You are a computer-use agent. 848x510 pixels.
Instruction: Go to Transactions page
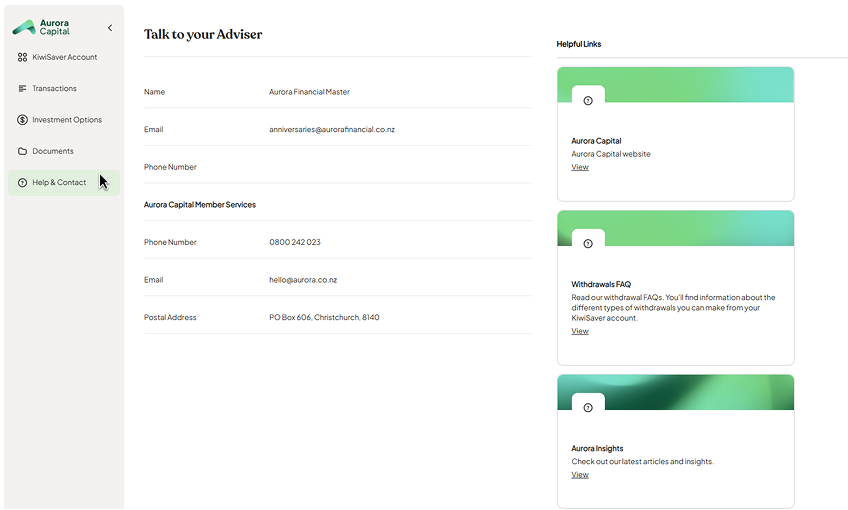(x=64, y=88)
